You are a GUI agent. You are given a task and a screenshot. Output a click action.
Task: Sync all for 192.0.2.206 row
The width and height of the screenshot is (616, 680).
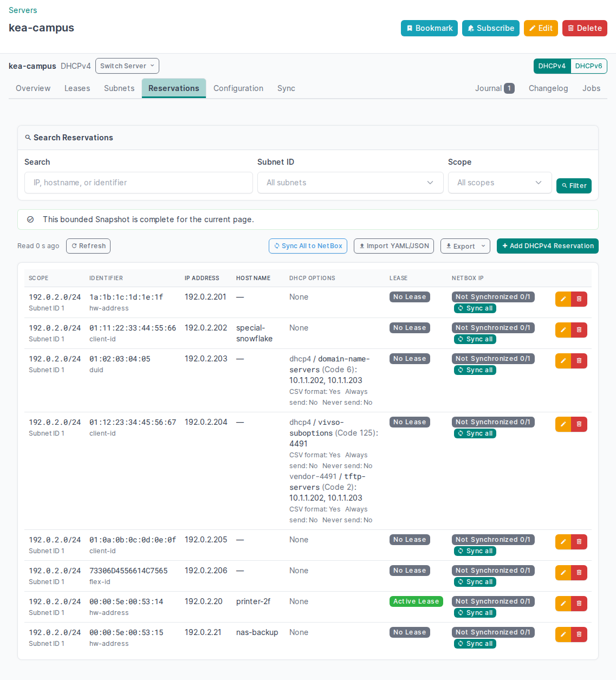475,582
